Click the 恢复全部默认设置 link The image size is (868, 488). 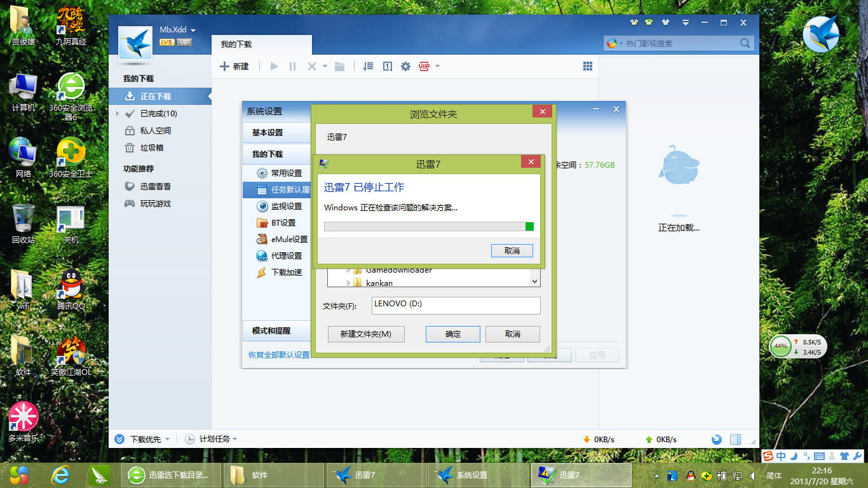coord(279,355)
